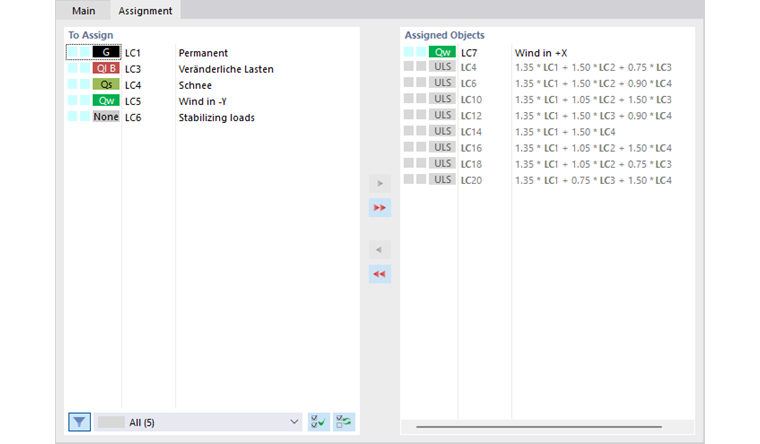Click LC16 label in Assigned Objects
The height and width of the screenshot is (444, 760).
471,148
